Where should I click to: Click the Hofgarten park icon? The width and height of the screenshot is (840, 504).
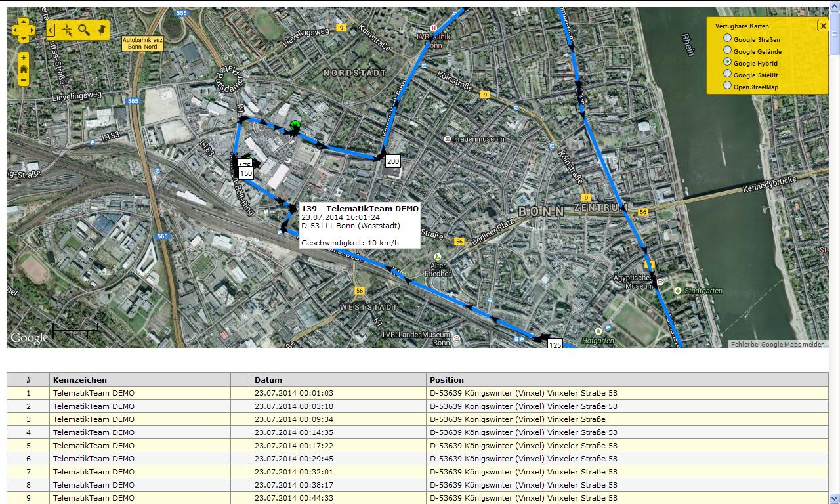(x=598, y=331)
